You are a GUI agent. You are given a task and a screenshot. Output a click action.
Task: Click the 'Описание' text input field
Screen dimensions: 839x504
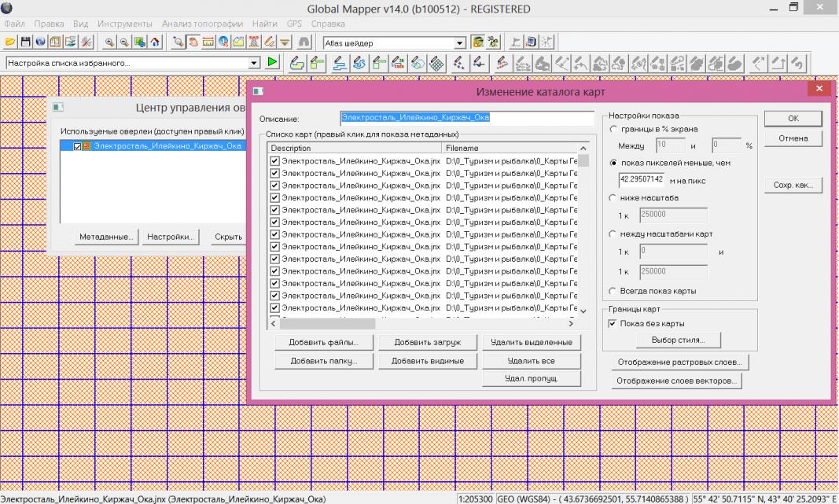[466, 119]
